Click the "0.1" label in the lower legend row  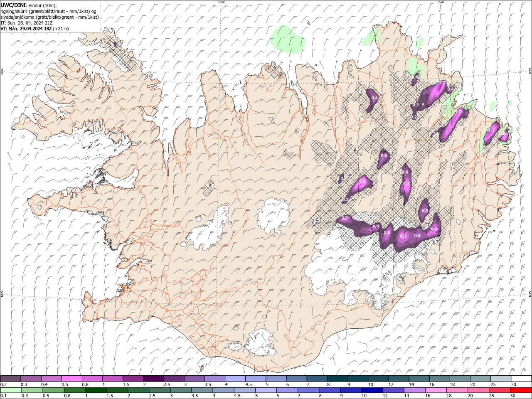pos(4,396)
